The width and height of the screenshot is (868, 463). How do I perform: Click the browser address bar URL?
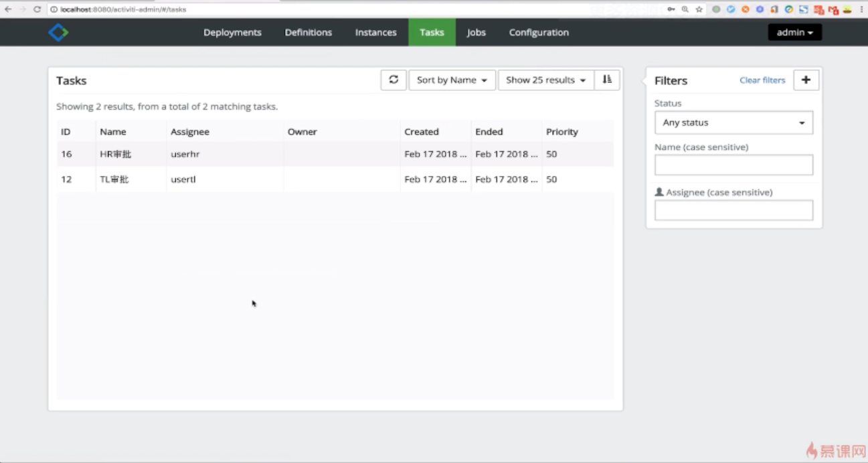123,9
